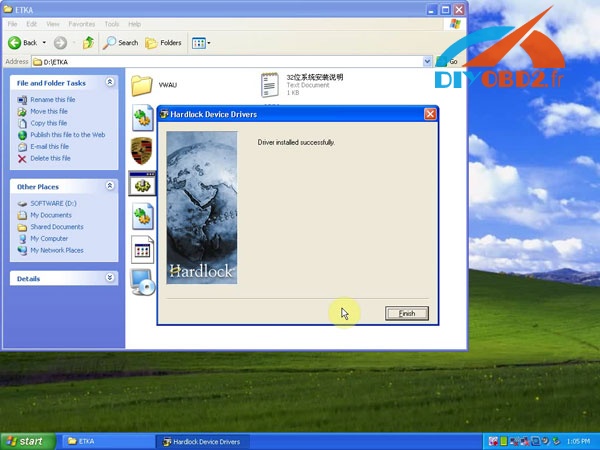Select the highlighted gear installer file icon
The image size is (600, 450).
[142, 185]
